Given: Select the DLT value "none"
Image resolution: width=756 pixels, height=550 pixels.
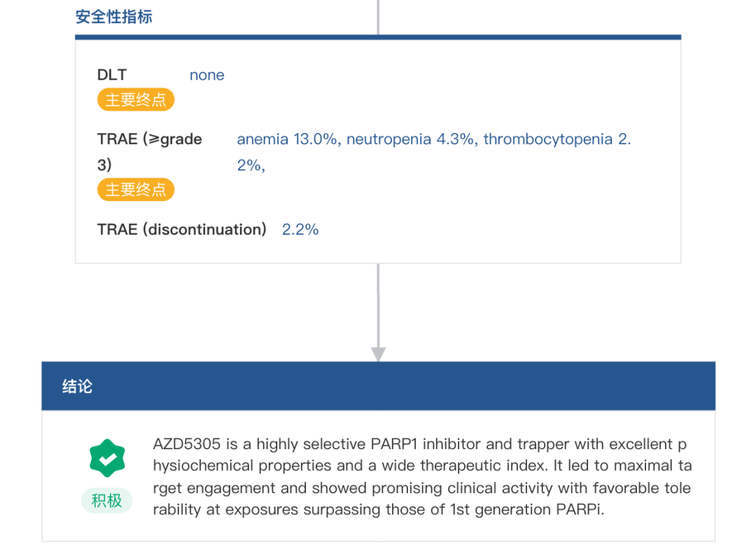Looking at the screenshot, I should (207, 75).
